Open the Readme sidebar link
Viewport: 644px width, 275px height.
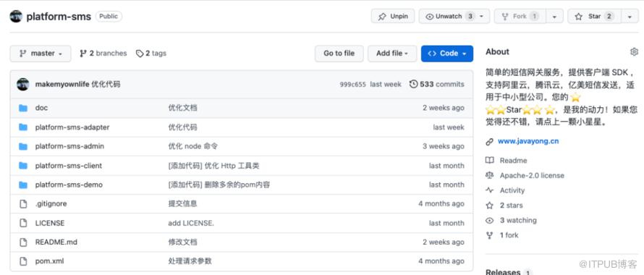[x=513, y=161]
